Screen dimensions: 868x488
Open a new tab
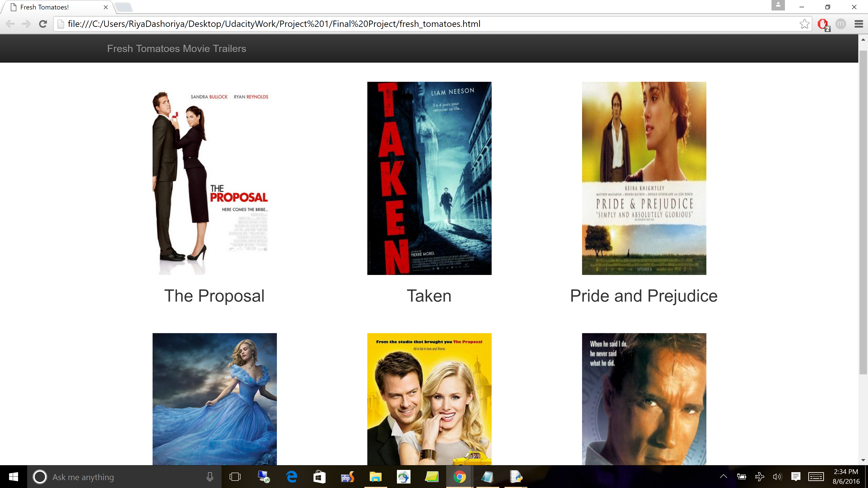pyautogui.click(x=124, y=7)
